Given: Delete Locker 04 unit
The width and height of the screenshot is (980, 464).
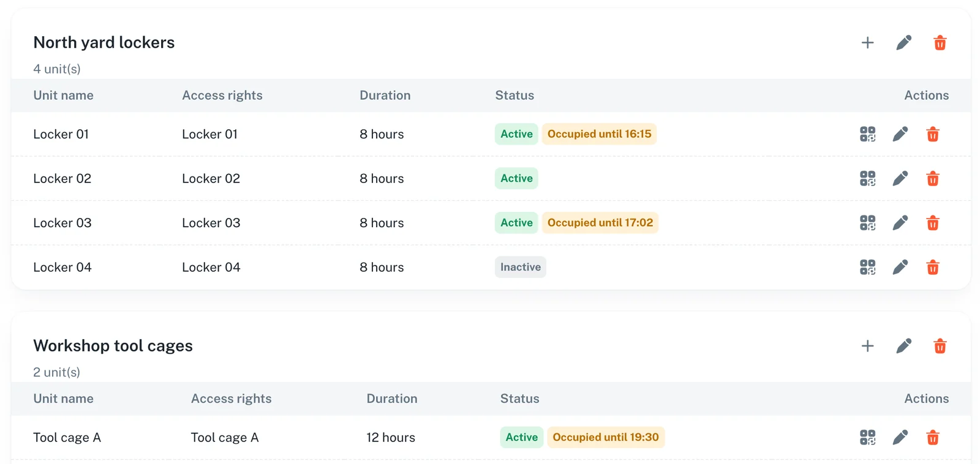Looking at the screenshot, I should 932,267.
